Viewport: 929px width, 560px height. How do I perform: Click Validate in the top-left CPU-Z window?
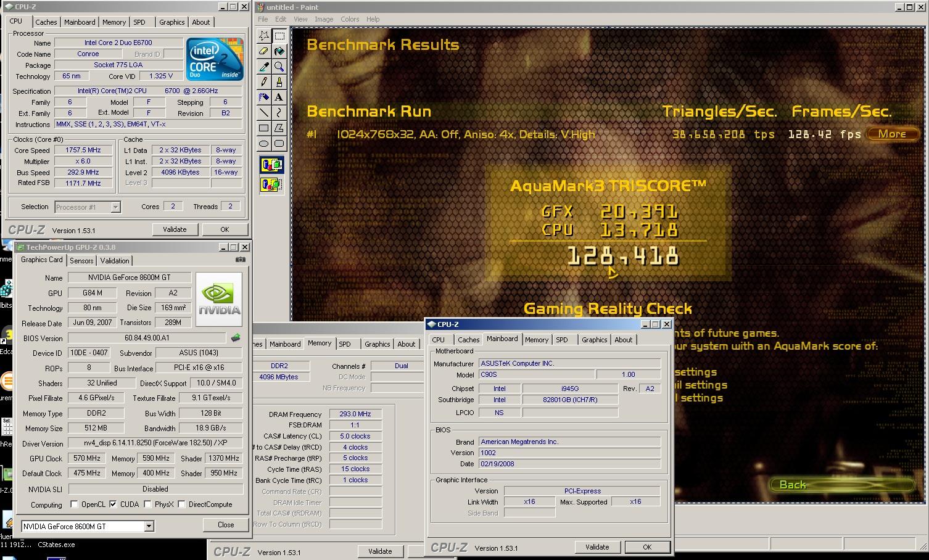(175, 229)
